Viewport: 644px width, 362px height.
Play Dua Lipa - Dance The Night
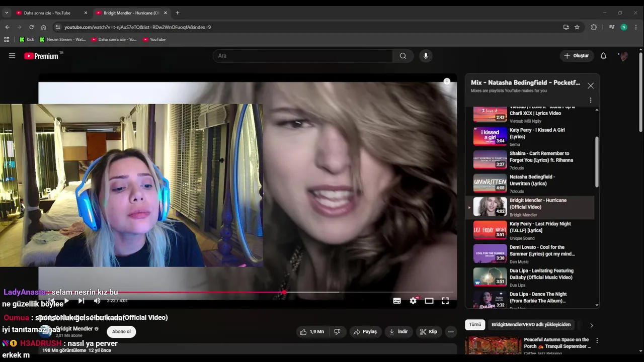tap(529, 300)
